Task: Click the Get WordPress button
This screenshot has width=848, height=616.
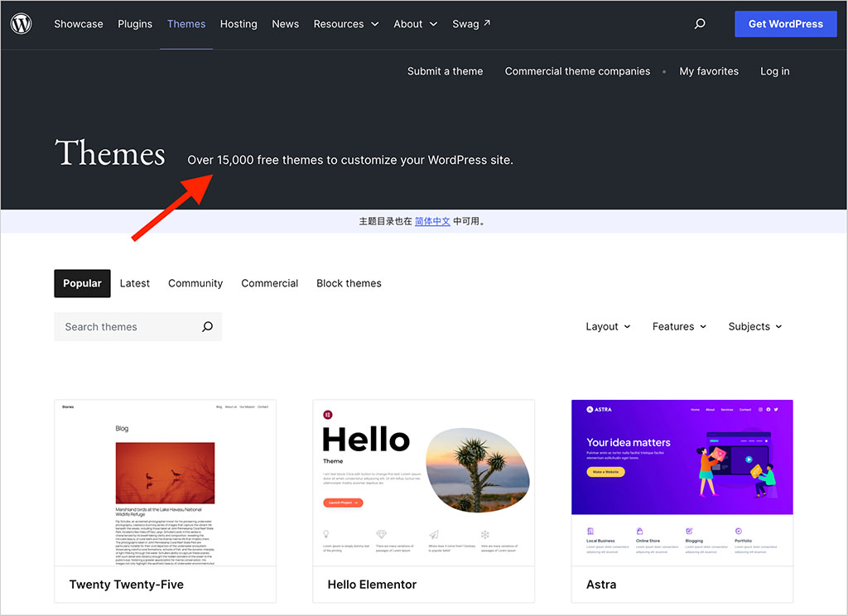Action: click(x=785, y=24)
